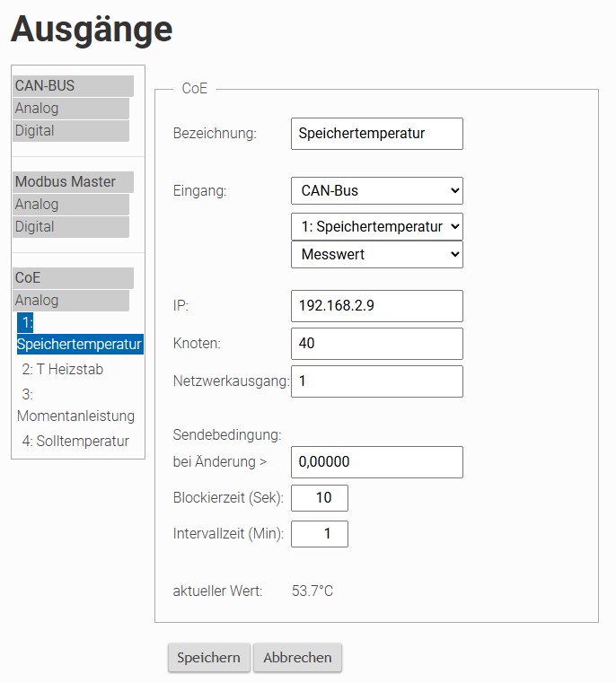The image size is (616, 683).
Task: Open Analog under CAN-BUS
Action: tap(71, 109)
